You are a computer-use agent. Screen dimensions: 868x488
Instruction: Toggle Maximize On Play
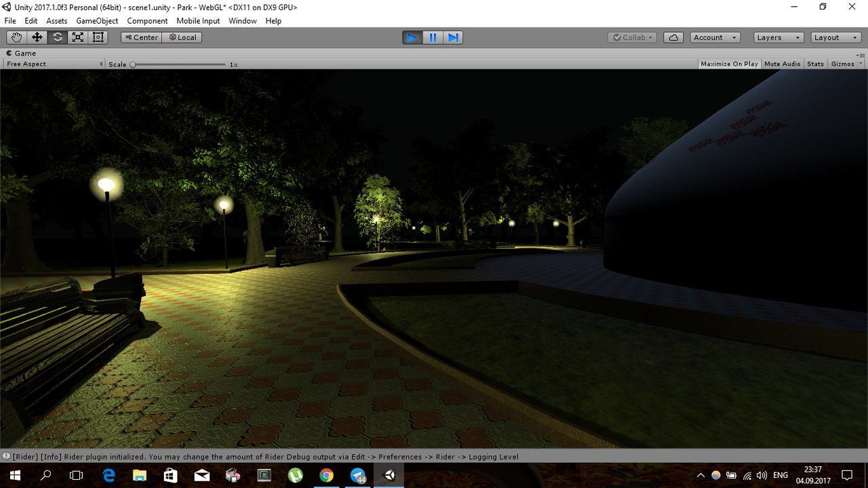[x=729, y=64]
